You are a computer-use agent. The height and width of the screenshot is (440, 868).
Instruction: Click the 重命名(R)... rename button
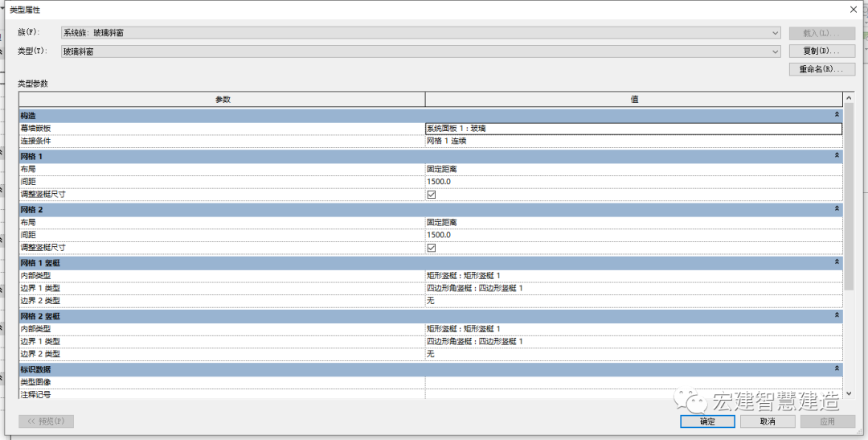pos(822,69)
